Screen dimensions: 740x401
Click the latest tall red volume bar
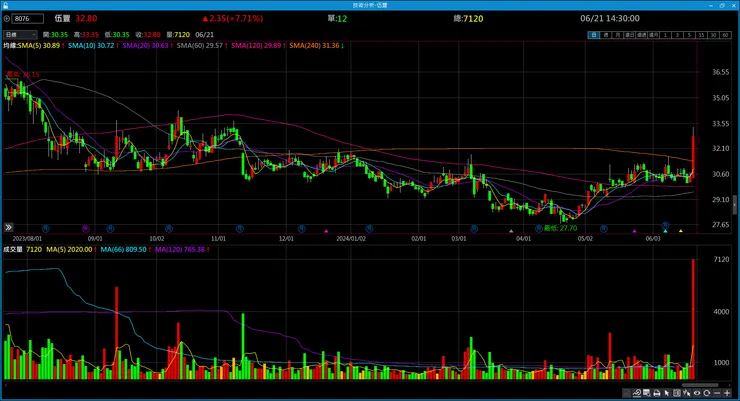click(x=693, y=319)
